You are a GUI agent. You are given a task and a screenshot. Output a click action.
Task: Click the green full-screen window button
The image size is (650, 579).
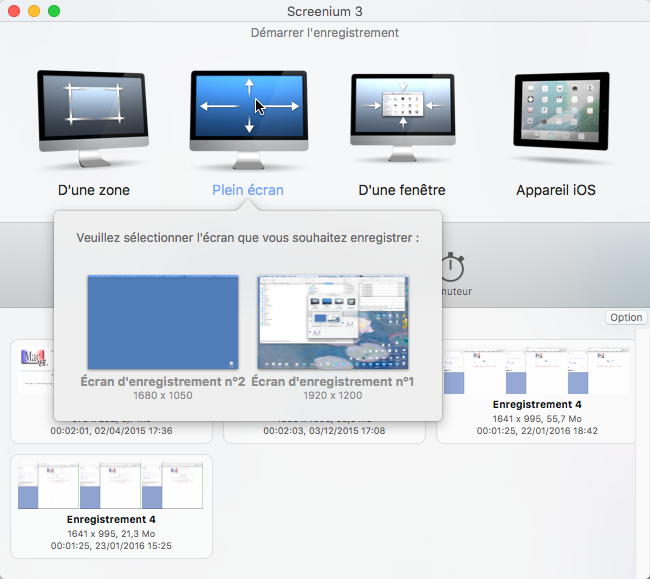pos(54,11)
